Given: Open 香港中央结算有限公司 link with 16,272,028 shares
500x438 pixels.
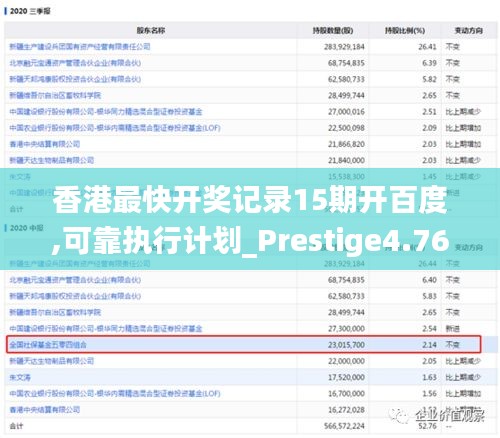Looking at the screenshot, I should tap(45, 410).
